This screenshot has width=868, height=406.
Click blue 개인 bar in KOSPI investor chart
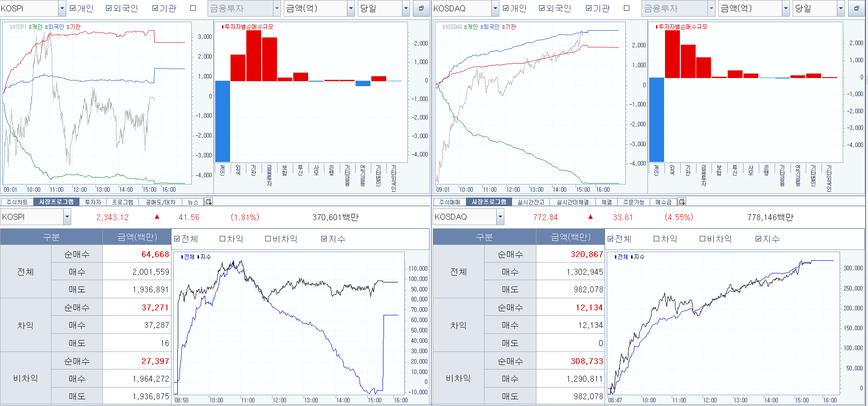[x=222, y=121]
